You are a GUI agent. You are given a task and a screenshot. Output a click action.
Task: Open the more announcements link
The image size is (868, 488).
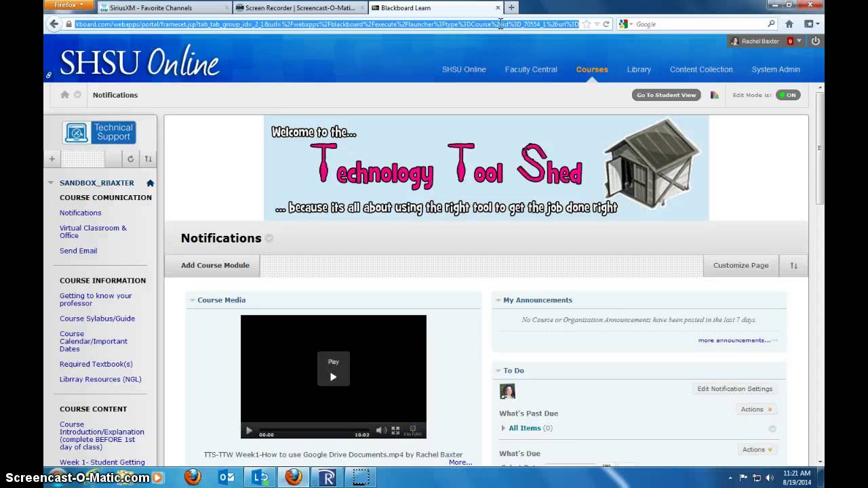(x=734, y=340)
